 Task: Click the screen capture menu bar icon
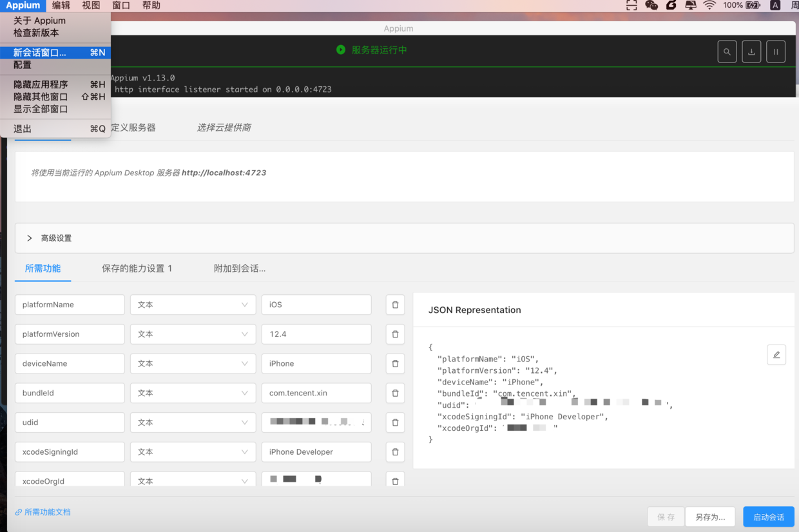(631, 5)
